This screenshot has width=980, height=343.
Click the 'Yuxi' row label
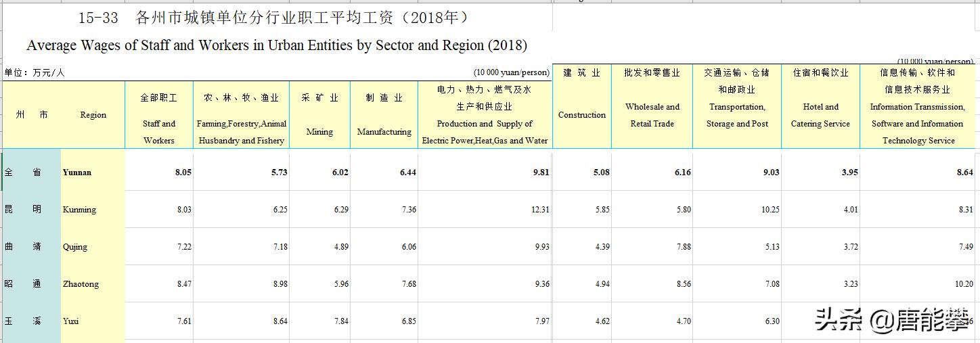[70, 321]
